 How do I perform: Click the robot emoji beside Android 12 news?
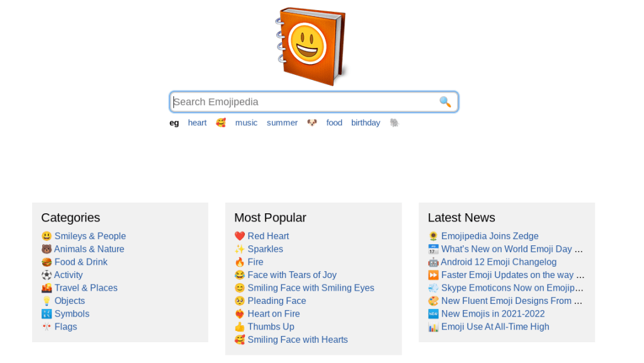[433, 262]
